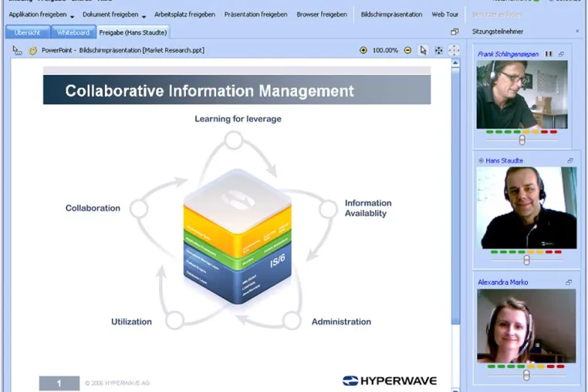Image resolution: width=588 pixels, height=392 pixels.
Task: Click the zoom out minus icon
Action: click(x=407, y=50)
